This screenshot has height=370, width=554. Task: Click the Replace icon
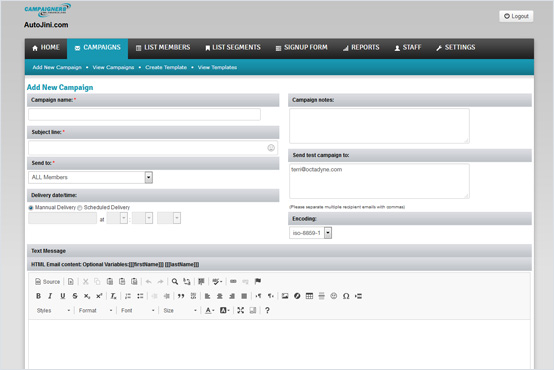pos(187,282)
